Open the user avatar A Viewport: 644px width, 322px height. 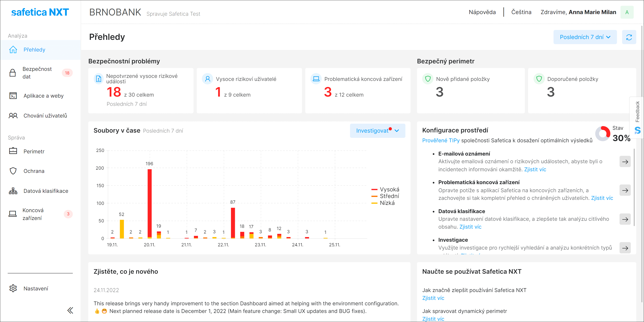click(627, 12)
